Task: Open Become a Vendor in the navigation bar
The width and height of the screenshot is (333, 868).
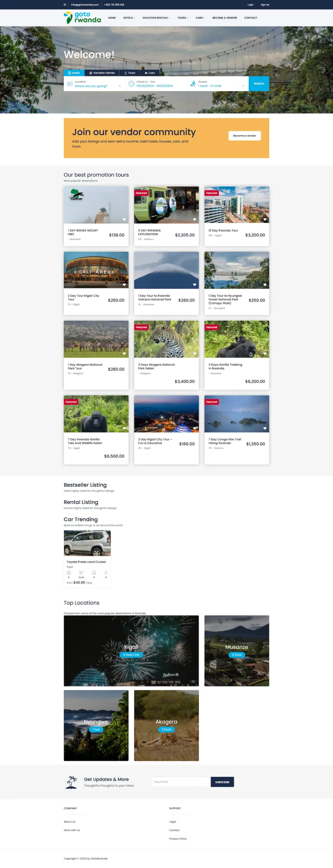Action: coord(225,18)
